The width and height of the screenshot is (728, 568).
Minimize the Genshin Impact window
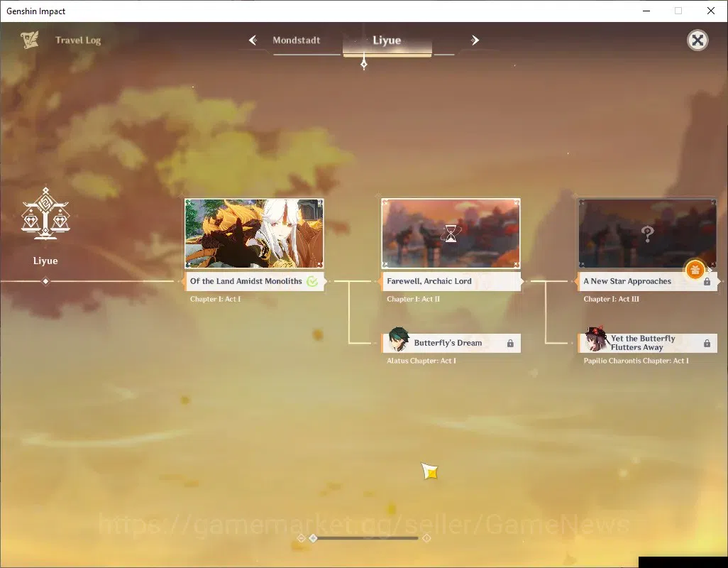pos(646,11)
